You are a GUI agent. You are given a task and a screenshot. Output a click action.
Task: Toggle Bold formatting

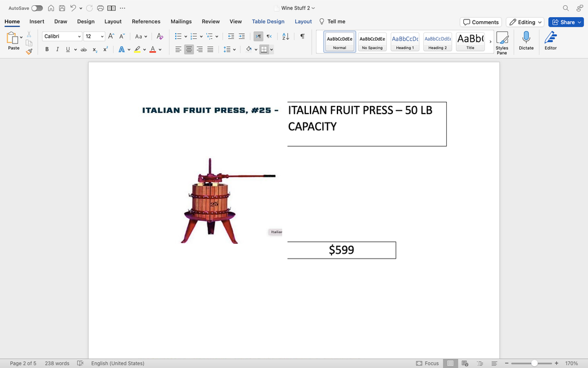pyautogui.click(x=47, y=49)
